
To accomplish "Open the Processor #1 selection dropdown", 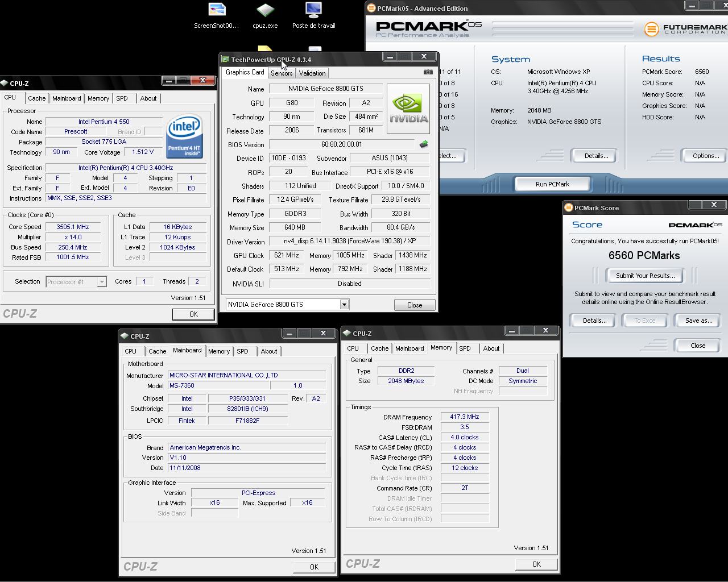I will pos(101,282).
